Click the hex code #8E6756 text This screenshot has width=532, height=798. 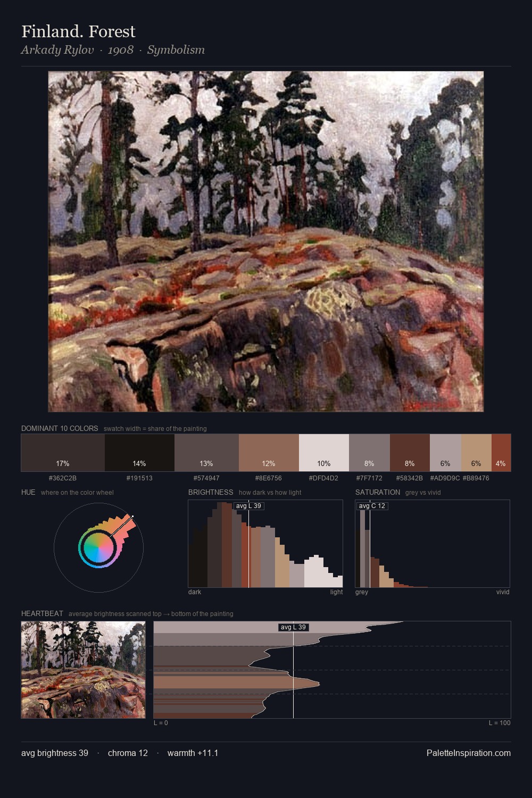click(x=269, y=478)
